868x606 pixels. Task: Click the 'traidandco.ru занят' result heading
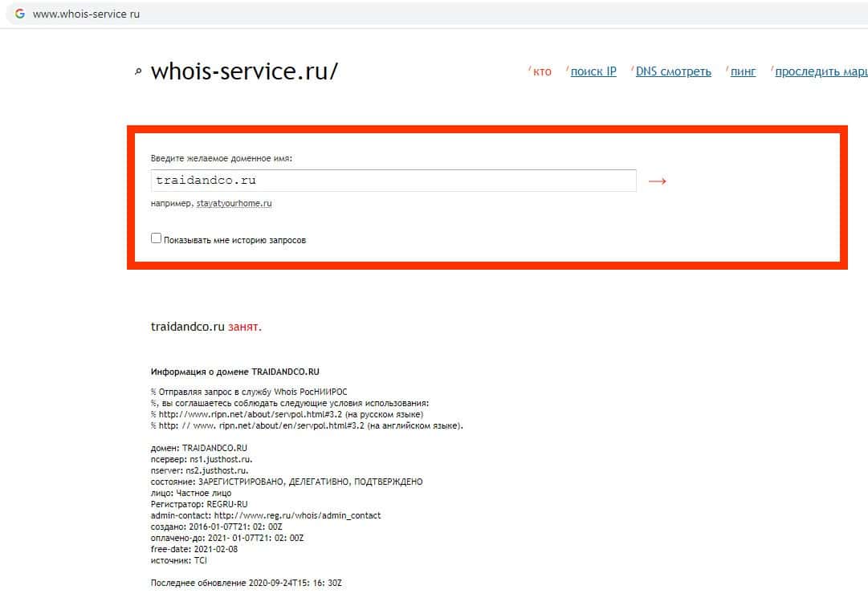[206, 327]
